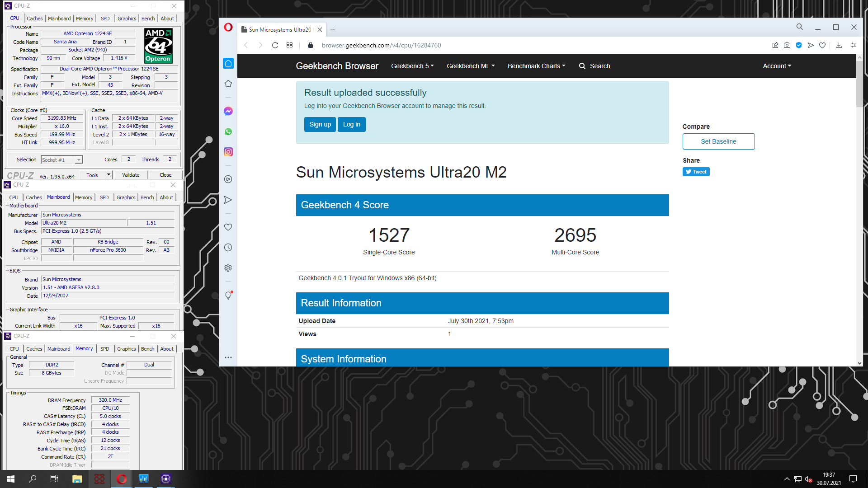Open downloads icon in Opera toolbar
The height and width of the screenshot is (488, 868).
[839, 45]
